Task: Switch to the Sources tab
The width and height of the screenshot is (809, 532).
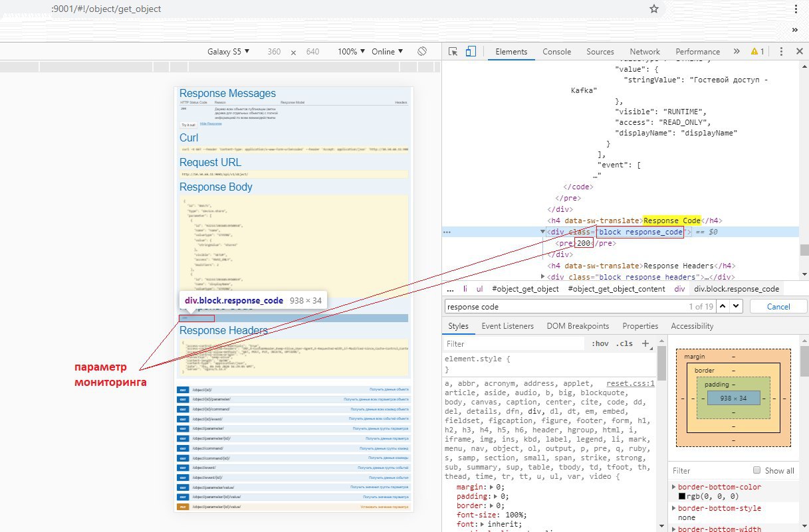Action: (x=600, y=51)
